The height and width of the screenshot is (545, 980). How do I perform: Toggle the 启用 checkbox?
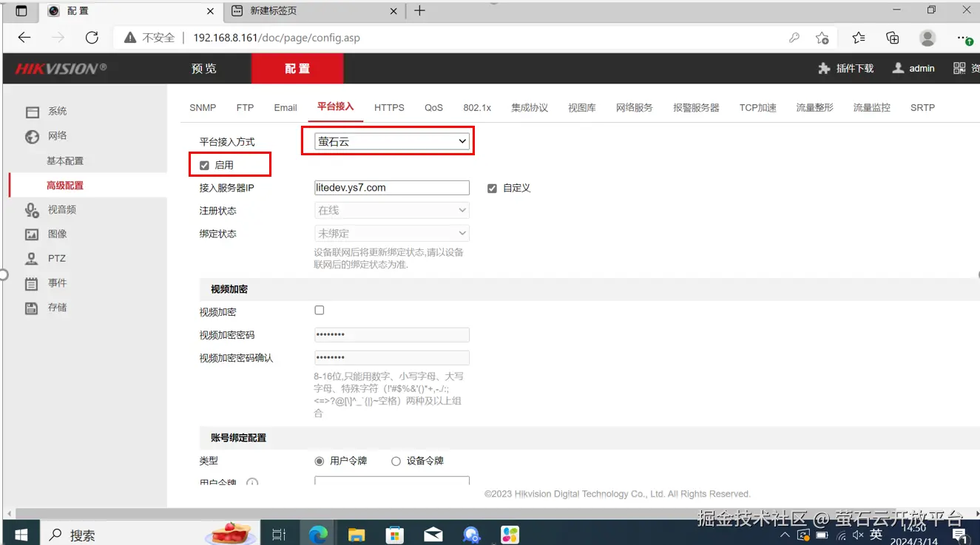click(x=205, y=166)
